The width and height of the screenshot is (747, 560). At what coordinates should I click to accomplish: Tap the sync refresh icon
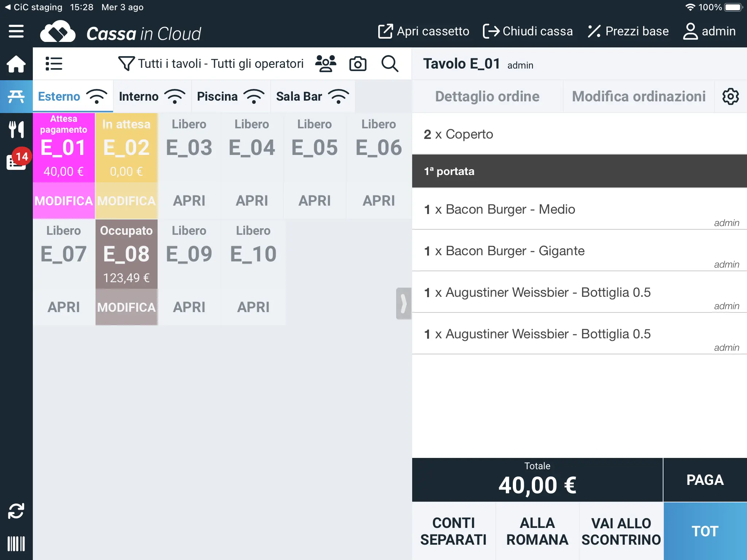(16, 511)
